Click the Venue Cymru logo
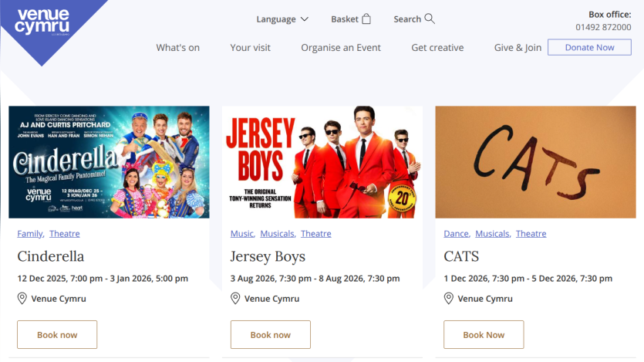The height and width of the screenshot is (362, 644). pyautogui.click(x=42, y=22)
